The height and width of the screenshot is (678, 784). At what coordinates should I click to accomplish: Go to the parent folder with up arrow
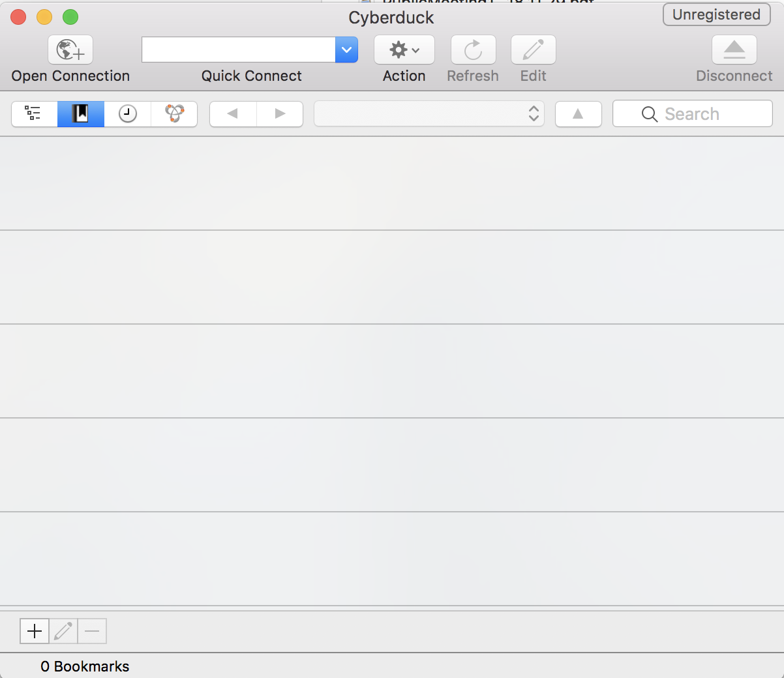578,114
